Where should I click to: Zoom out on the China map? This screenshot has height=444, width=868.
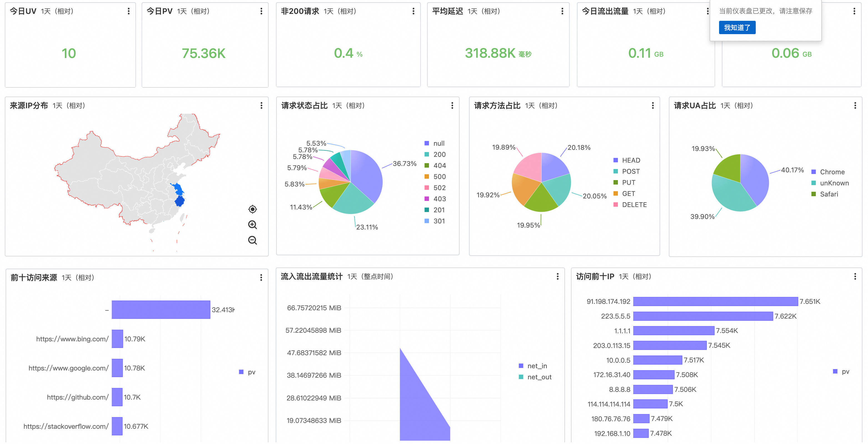[x=252, y=240]
